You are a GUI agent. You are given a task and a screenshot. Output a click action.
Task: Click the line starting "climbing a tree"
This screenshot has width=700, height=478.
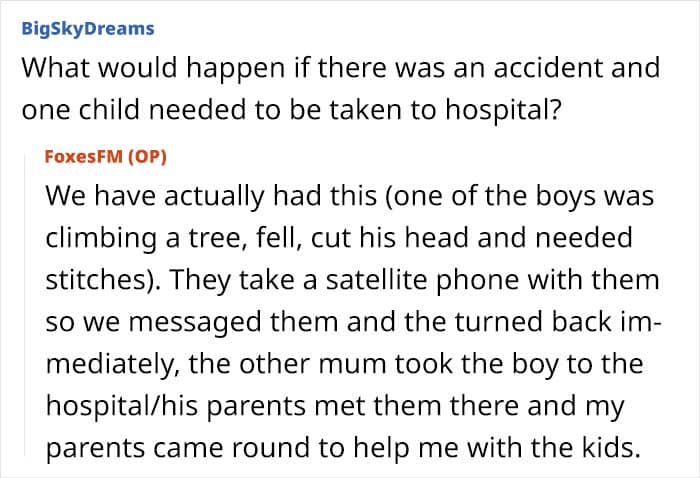coord(339,237)
